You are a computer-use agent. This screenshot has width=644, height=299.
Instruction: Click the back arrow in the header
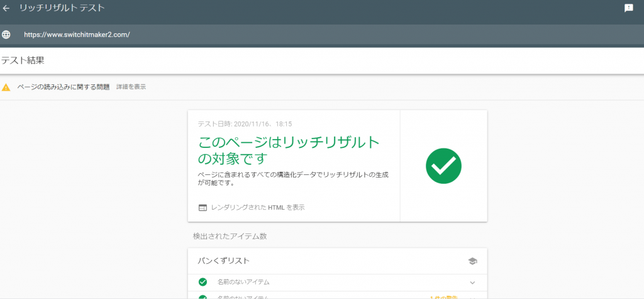click(7, 9)
